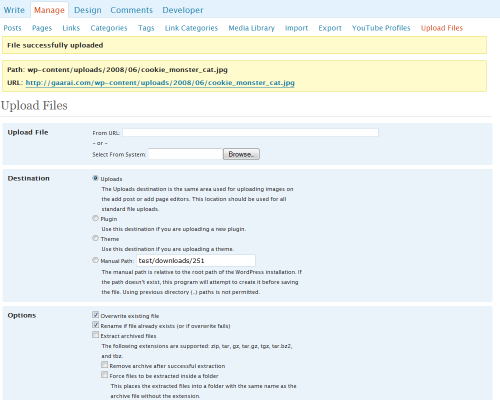Switch to the Design tab

88,10
